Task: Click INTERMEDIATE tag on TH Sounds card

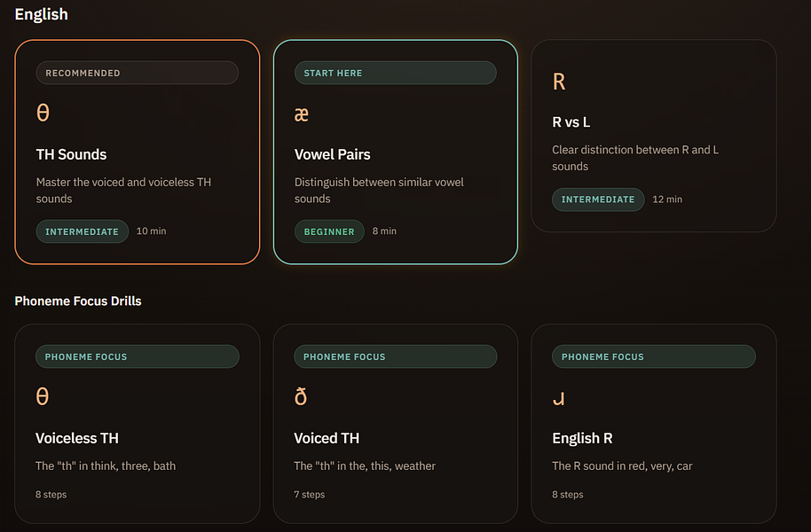Action: pos(83,231)
